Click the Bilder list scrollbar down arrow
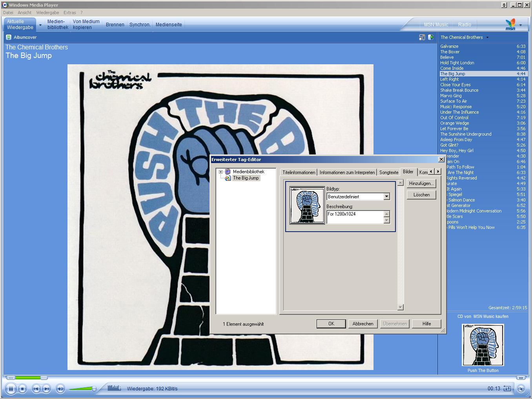This screenshot has height=399, width=532. point(400,307)
